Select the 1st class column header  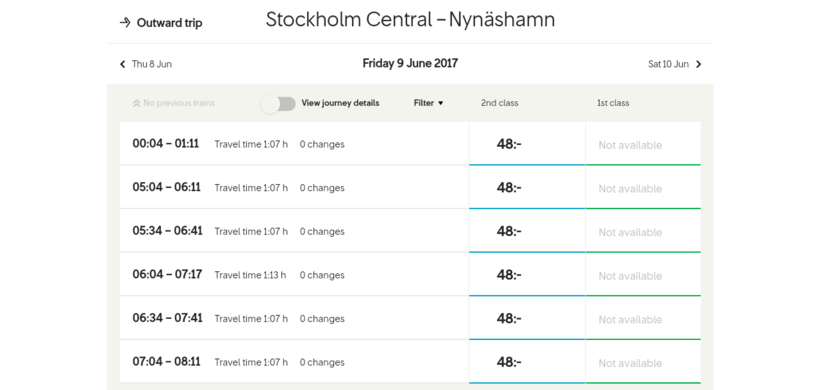[613, 103]
